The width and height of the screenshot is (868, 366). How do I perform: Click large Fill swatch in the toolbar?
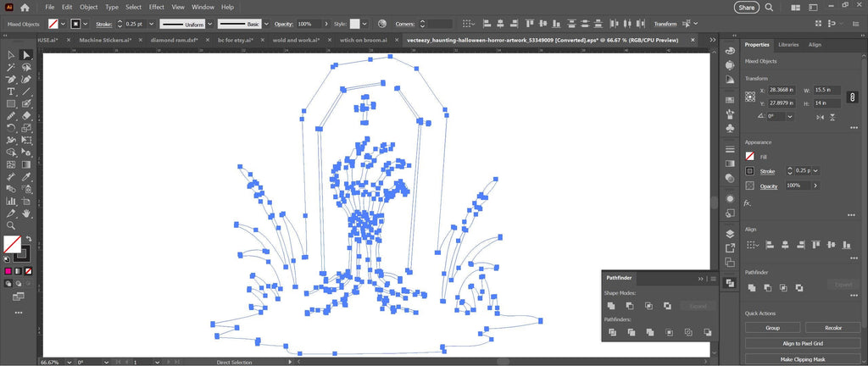point(12,244)
